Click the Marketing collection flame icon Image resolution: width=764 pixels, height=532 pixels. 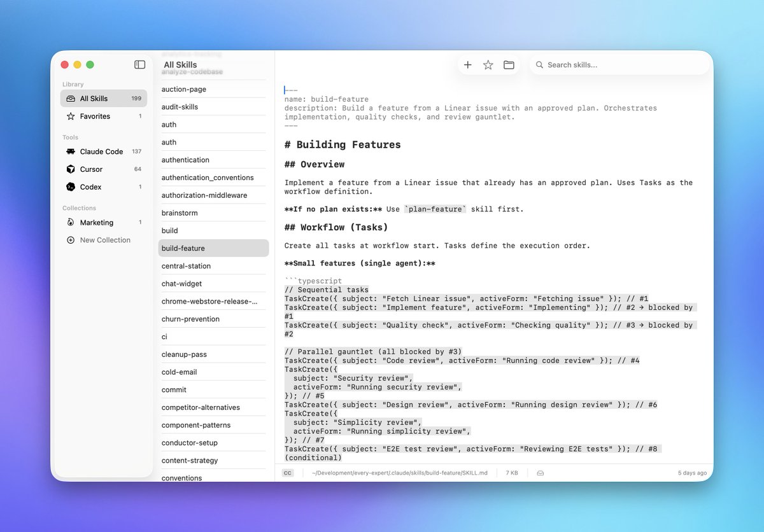[x=71, y=223]
